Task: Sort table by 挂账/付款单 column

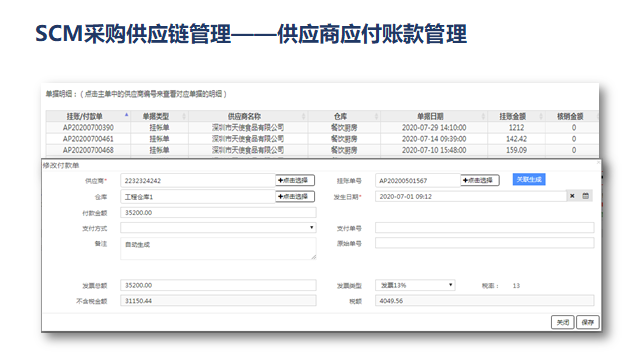Action: (88, 116)
